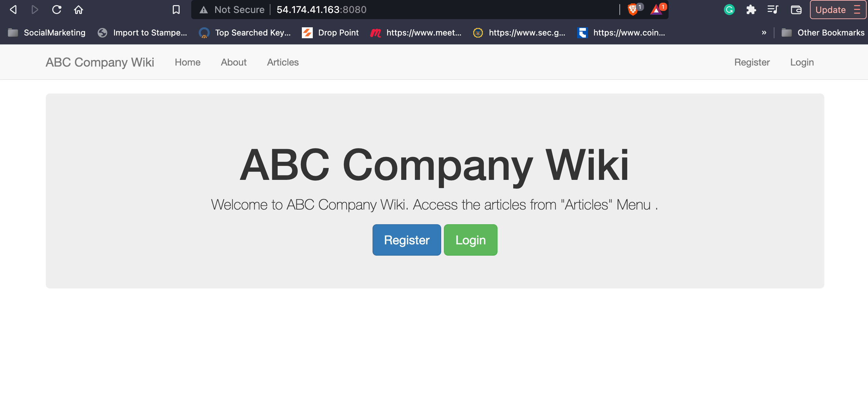Click the Welcome to ABC Company Wiki text
This screenshot has width=868, height=400.
coord(434,204)
